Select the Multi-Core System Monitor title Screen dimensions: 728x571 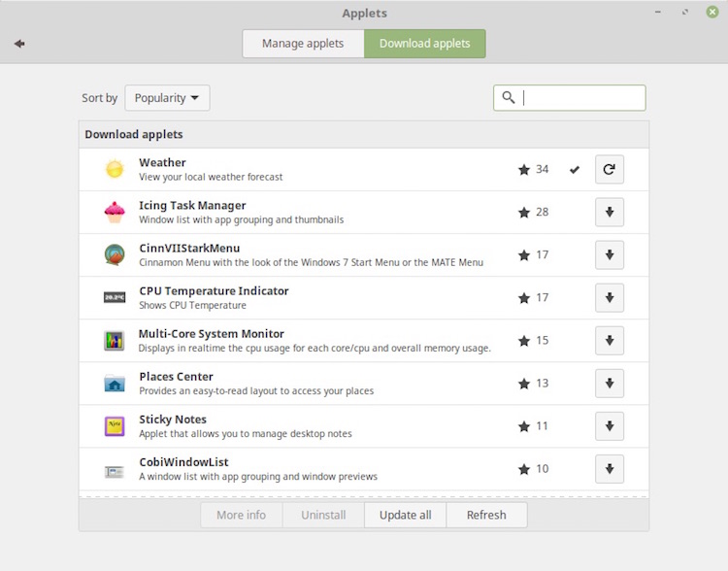pyautogui.click(x=212, y=334)
